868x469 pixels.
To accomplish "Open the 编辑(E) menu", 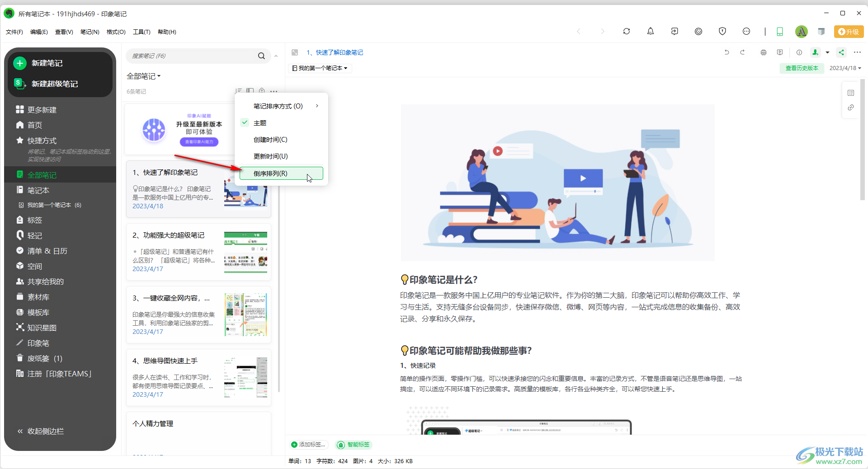I will 39,32.
